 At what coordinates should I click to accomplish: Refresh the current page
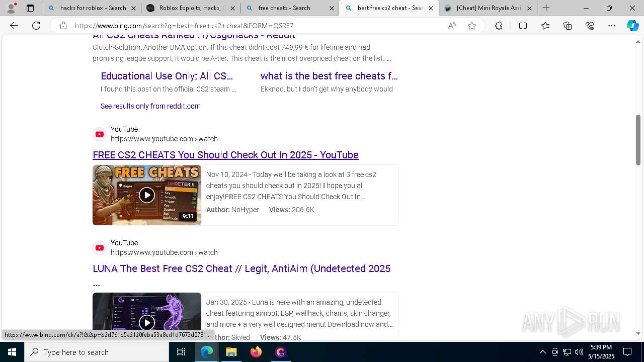pos(36,26)
